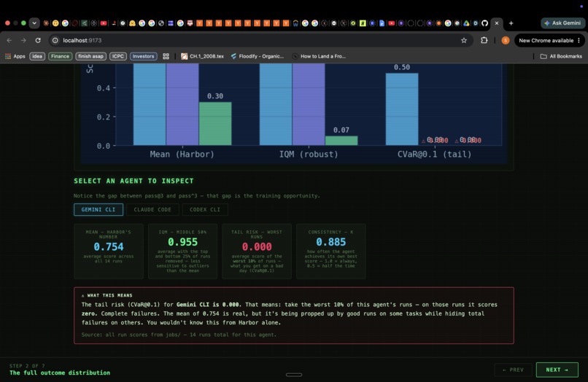The width and height of the screenshot is (588, 382).
Task: Switch to the Google Docs tab
Action: coord(382,23)
